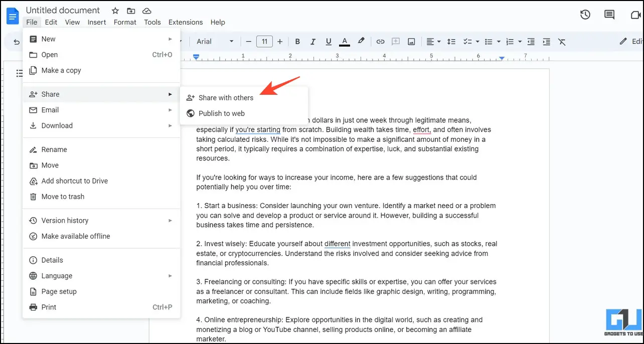This screenshot has width=644, height=344.
Task: Click the video call camera icon
Action: pos(636,15)
